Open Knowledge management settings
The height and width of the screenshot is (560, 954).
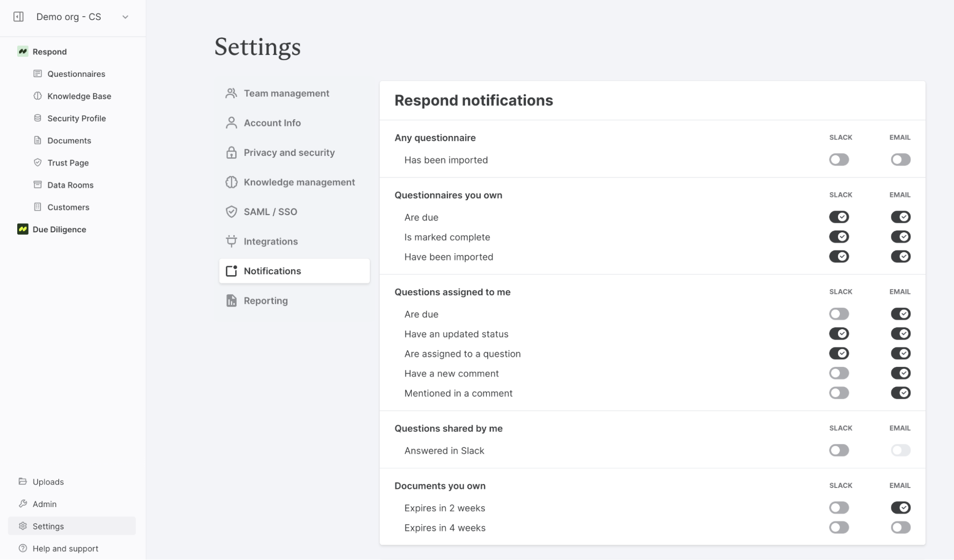[x=294, y=182]
